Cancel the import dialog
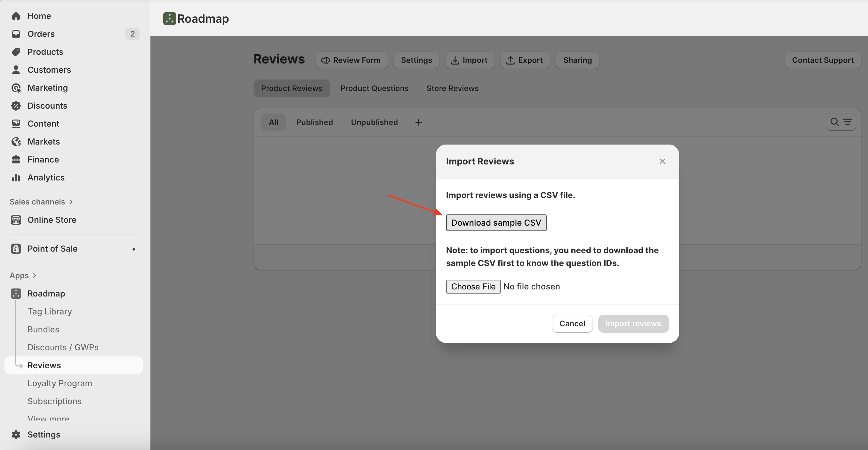Image resolution: width=868 pixels, height=450 pixels. tap(572, 323)
